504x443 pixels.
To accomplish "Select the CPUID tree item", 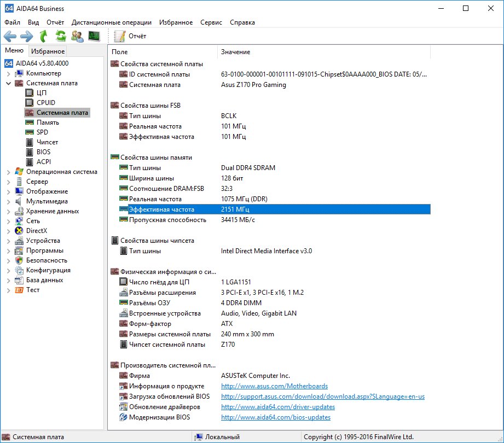I will [x=45, y=102].
